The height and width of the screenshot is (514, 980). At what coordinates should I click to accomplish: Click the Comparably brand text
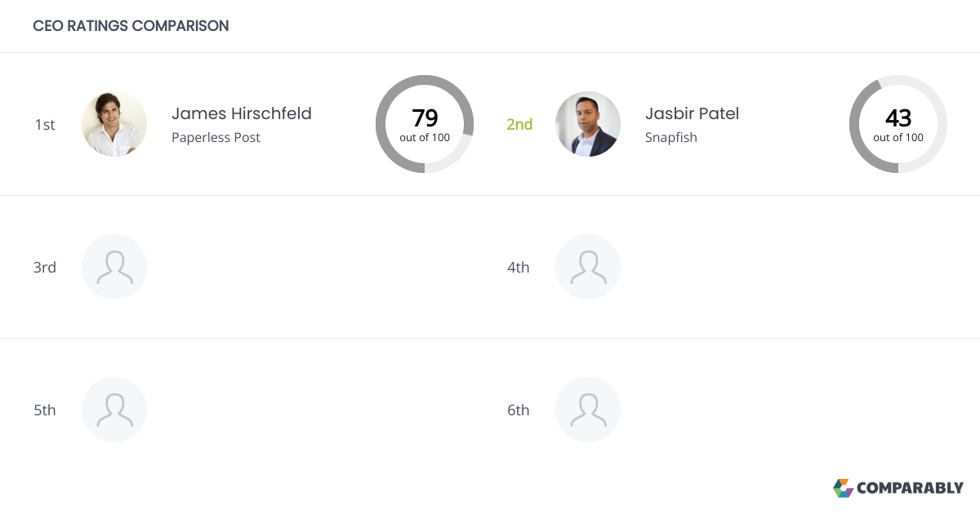coord(911,489)
